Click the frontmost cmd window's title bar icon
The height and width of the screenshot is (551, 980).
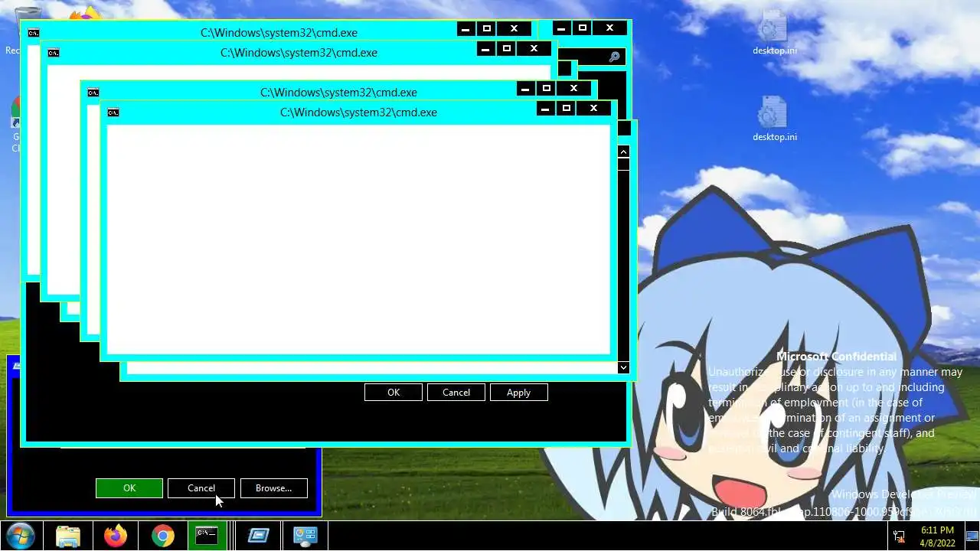113,112
